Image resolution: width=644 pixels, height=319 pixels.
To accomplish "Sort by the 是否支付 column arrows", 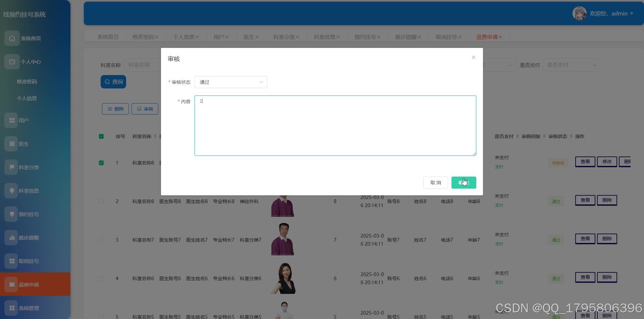I will (517, 136).
